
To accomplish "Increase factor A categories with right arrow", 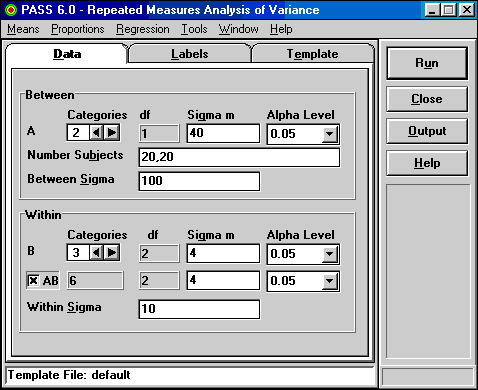I will [x=112, y=133].
